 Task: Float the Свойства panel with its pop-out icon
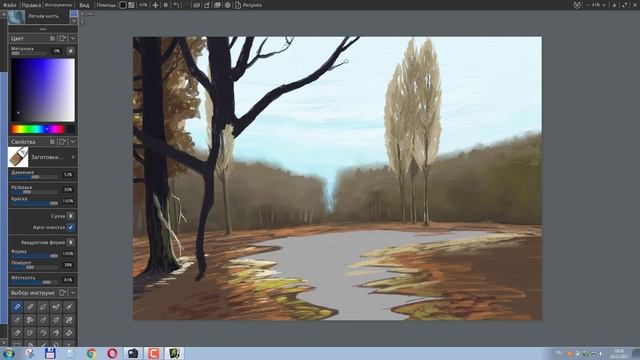point(62,142)
